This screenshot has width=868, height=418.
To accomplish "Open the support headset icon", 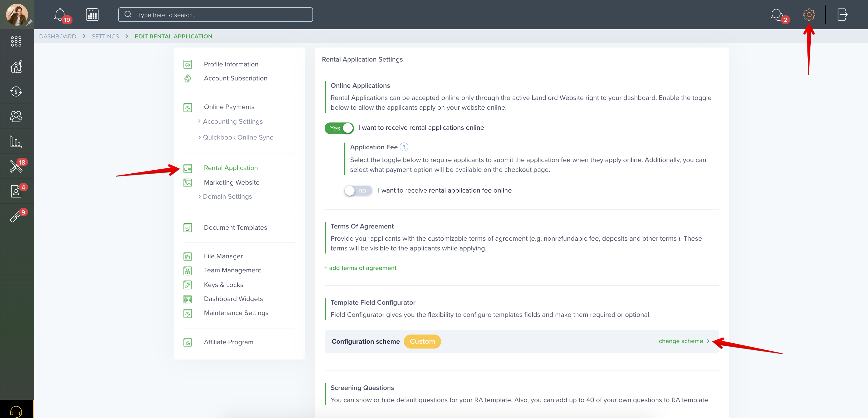I will point(16,412).
